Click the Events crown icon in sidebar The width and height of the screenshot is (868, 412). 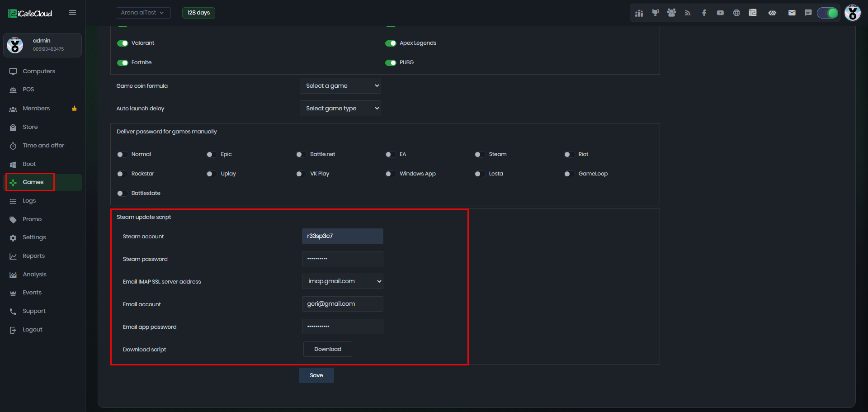(13, 293)
